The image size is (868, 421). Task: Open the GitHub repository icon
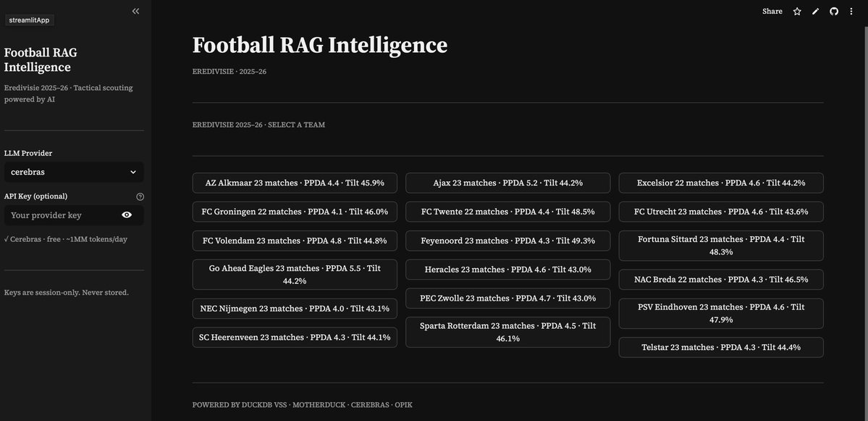834,11
